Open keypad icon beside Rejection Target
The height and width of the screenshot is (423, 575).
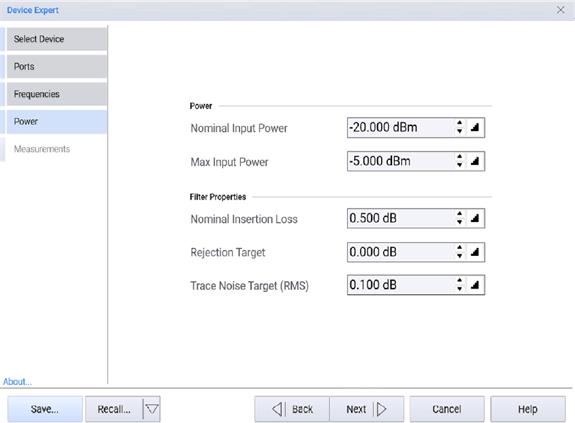click(475, 252)
